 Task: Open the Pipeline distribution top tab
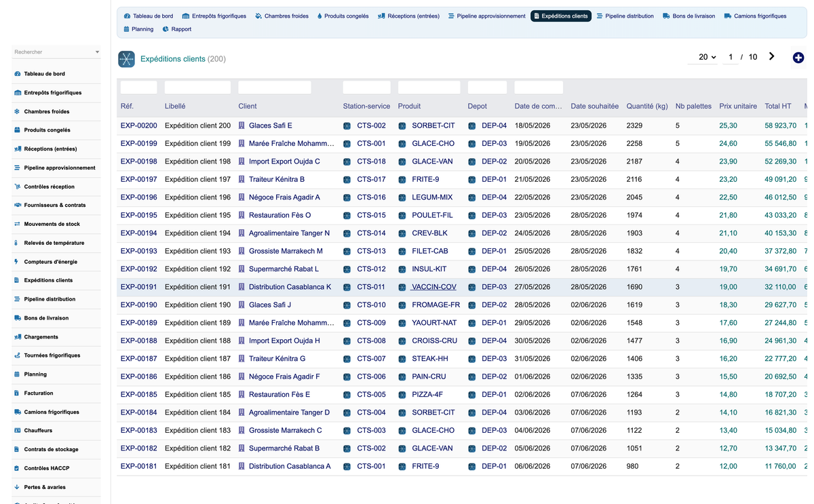pyautogui.click(x=625, y=16)
